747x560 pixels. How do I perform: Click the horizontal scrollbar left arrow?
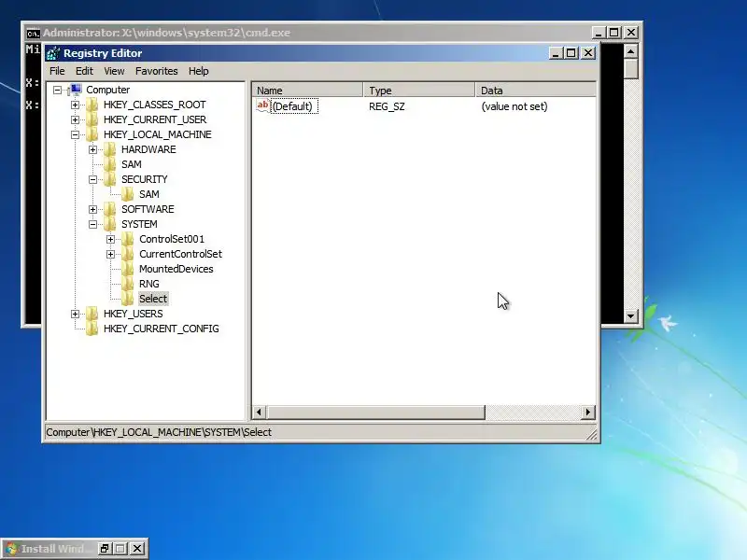pos(260,413)
